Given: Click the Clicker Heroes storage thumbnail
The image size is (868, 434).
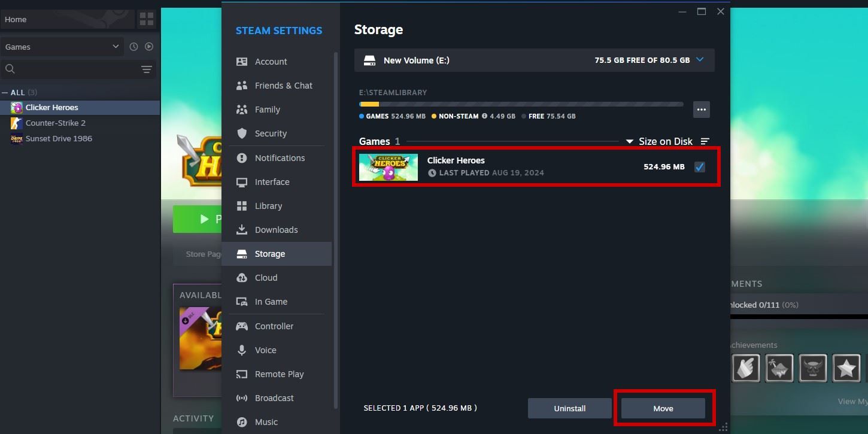Looking at the screenshot, I should tap(389, 167).
